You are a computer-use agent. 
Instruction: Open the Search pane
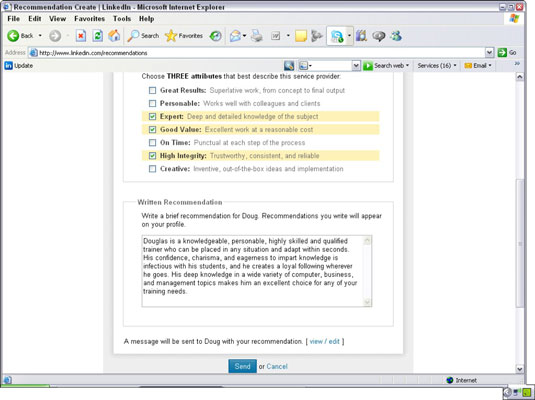(x=143, y=35)
